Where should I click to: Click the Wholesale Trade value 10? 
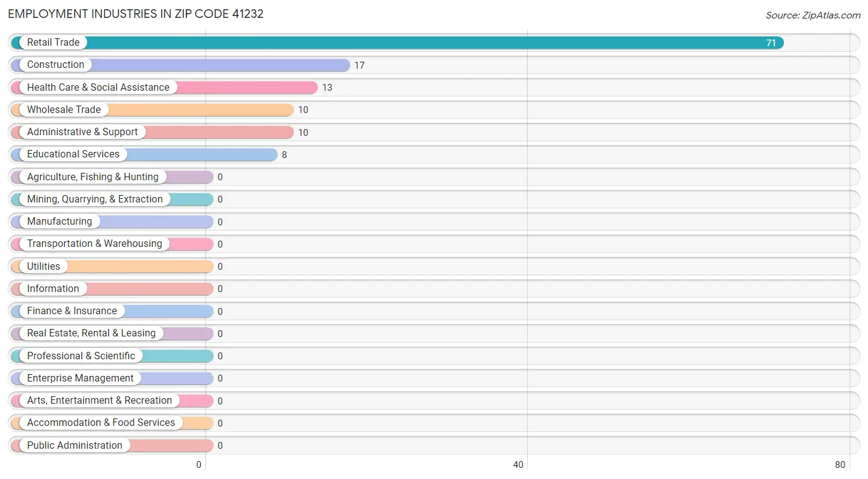pos(303,110)
